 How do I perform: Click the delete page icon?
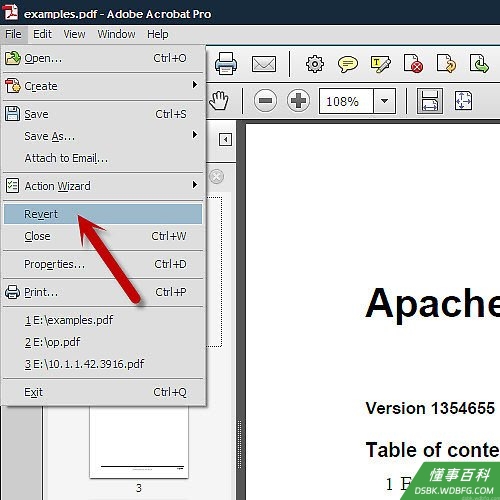[413, 63]
